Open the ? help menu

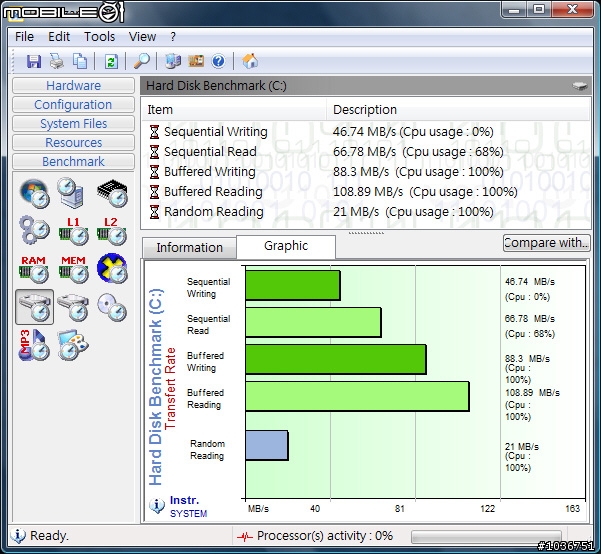173,37
